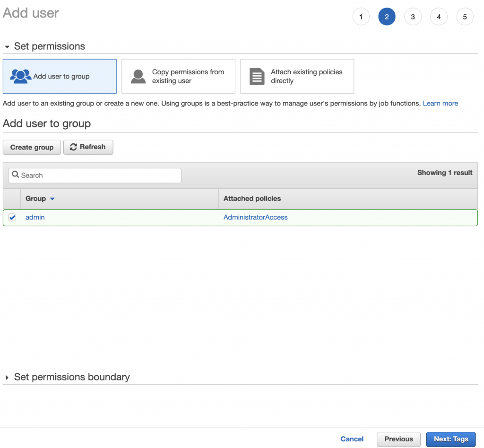The image size is (484, 448).
Task: Click the magnifier icon in the search box
Action: pos(16,175)
